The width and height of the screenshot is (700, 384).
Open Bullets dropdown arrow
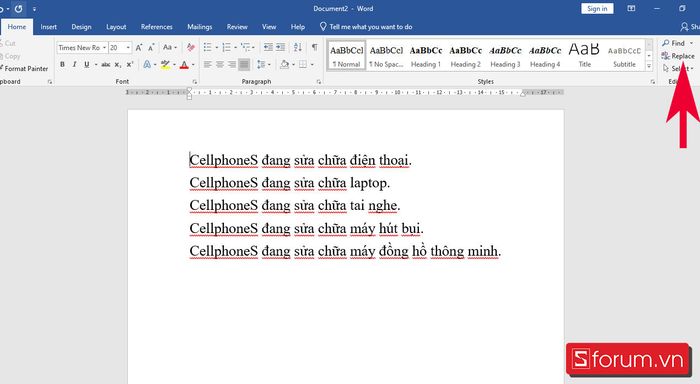coord(217,47)
